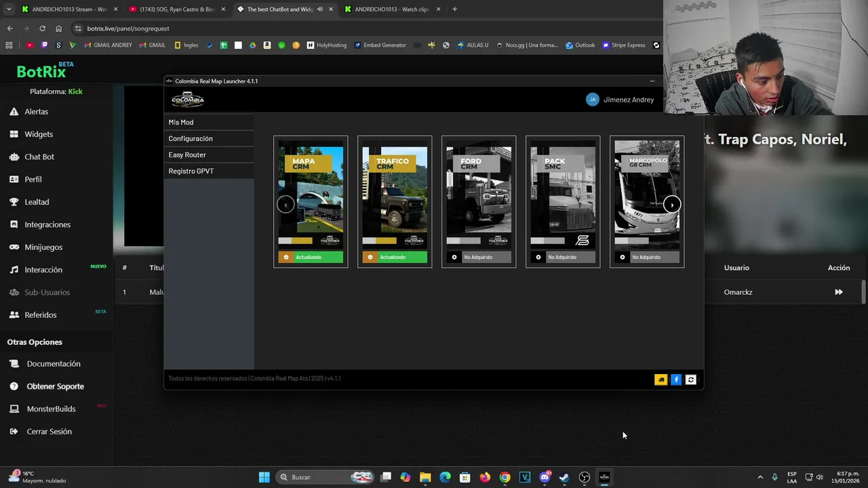Open Documentación under Otras Opciones
Screen dimensions: 868x488
click(x=54, y=364)
